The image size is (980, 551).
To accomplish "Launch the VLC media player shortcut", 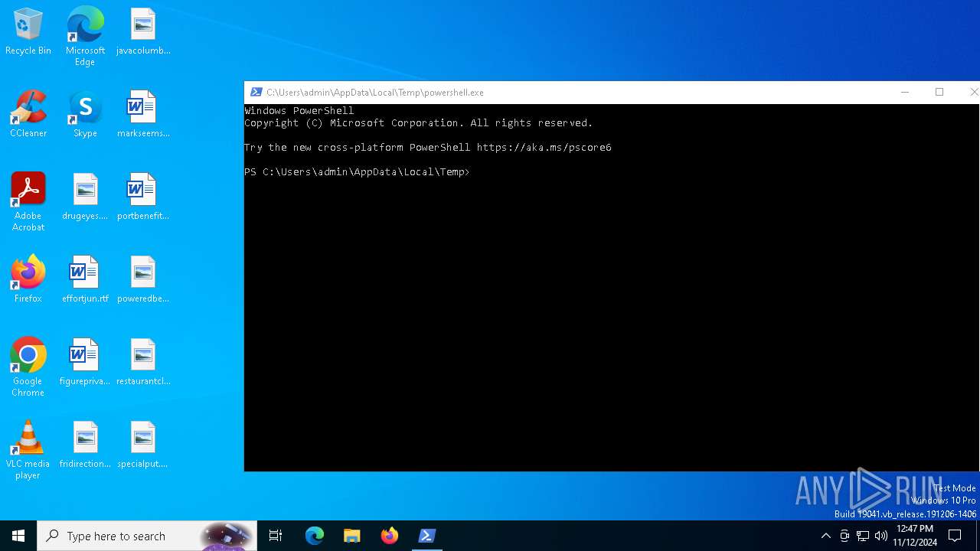I will pyautogui.click(x=28, y=450).
